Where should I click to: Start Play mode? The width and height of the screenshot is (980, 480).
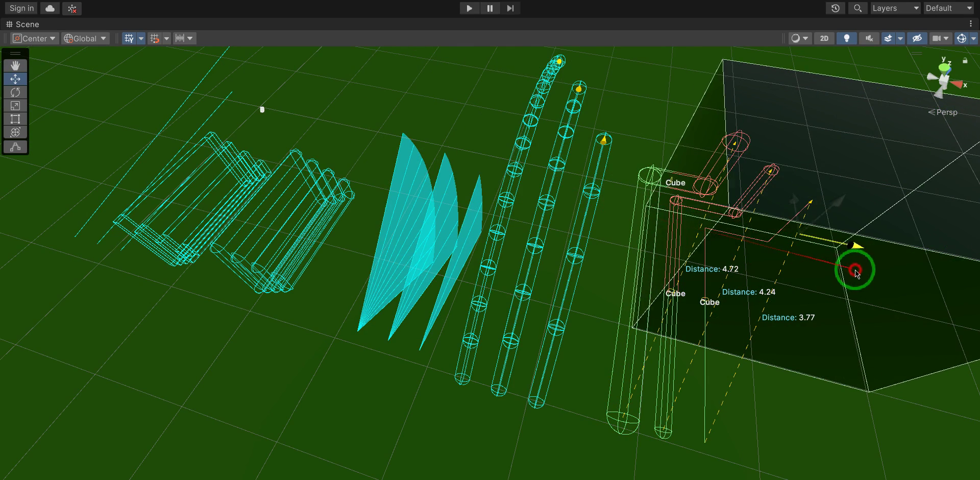pyautogui.click(x=469, y=8)
